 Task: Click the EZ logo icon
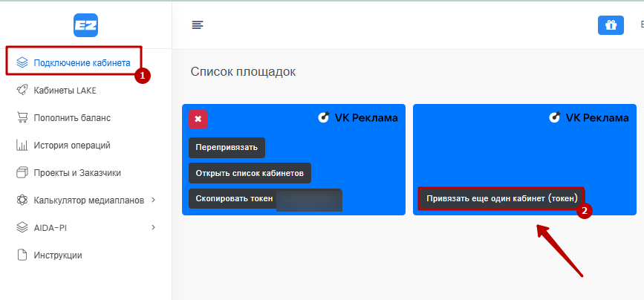[x=85, y=25]
